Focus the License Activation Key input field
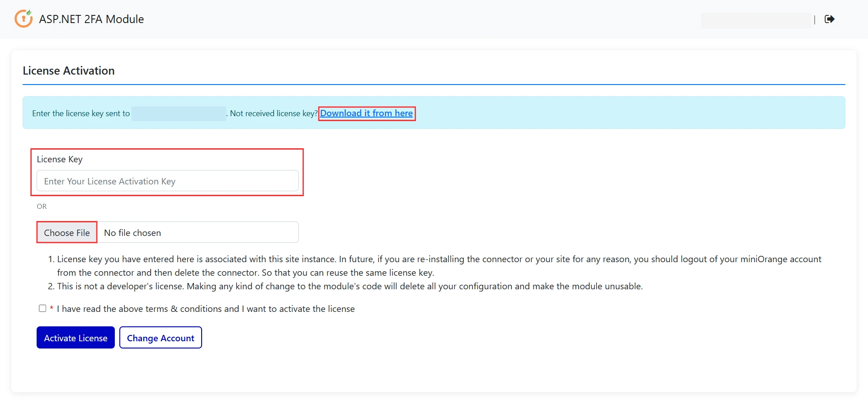Viewport: 868px width, 405px height. click(167, 181)
